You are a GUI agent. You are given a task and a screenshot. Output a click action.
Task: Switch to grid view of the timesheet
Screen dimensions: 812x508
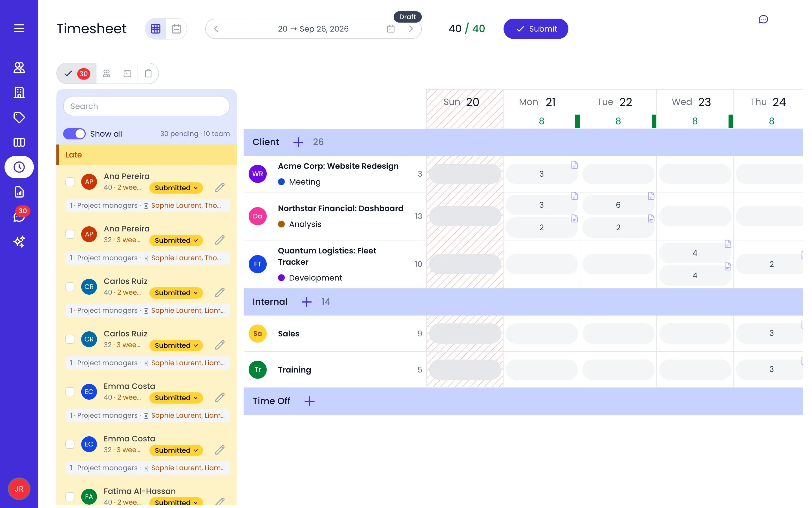156,29
